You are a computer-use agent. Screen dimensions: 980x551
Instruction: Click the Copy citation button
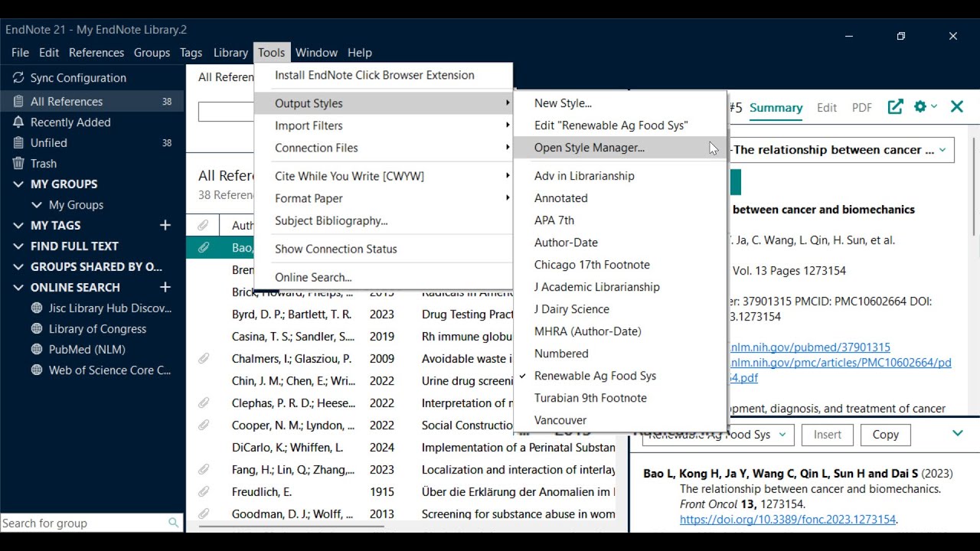click(x=886, y=435)
